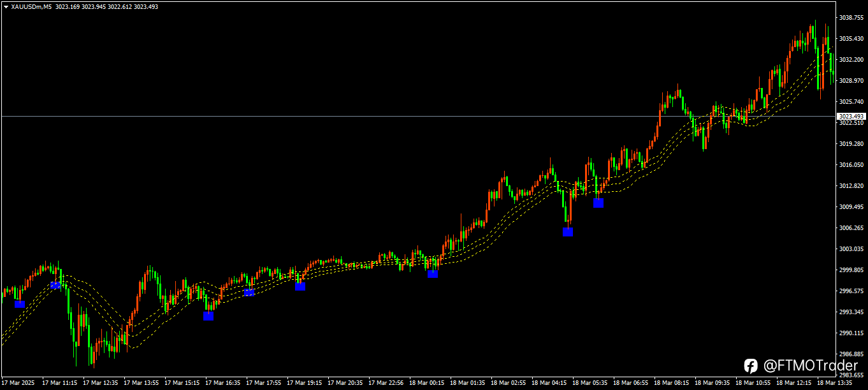
Task: Click the XAUUSDm,M5 chart title text
Action: click(x=31, y=6)
